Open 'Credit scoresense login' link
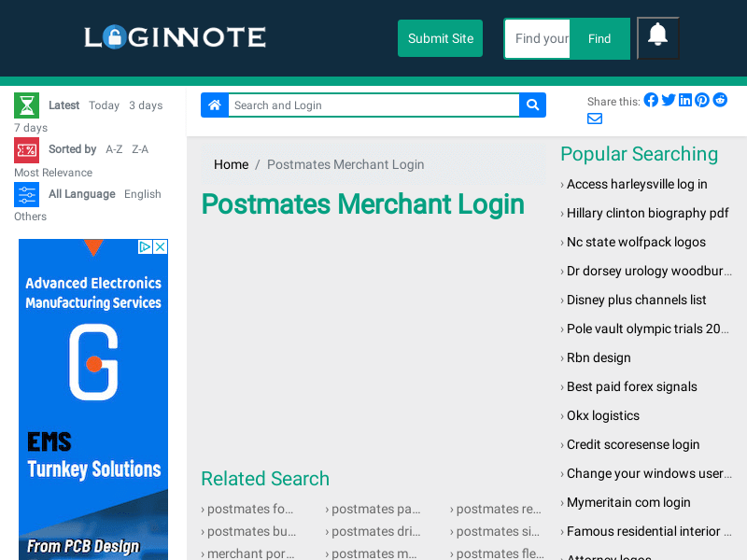Image resolution: width=747 pixels, height=560 pixels. pos(633,444)
